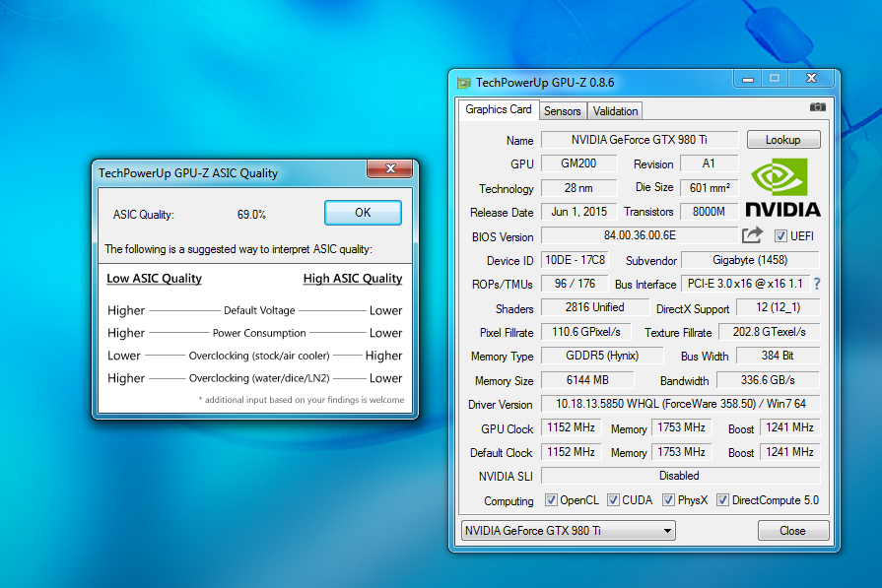Toggle the PhysX checkbox
Image resolution: width=882 pixels, height=588 pixels.
(x=668, y=500)
